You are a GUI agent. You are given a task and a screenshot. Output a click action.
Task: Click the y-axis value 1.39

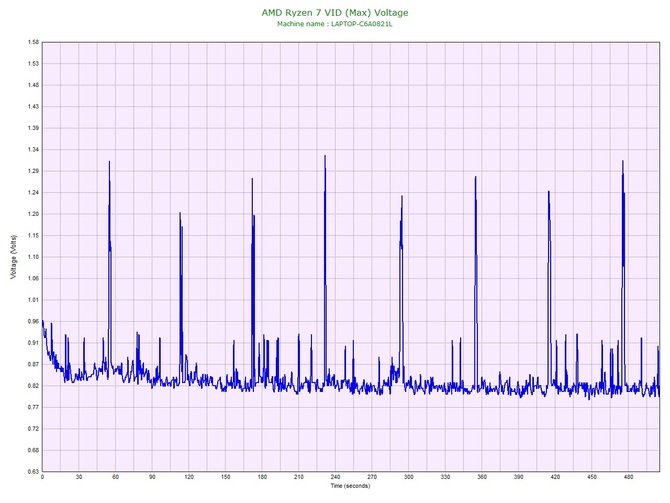click(33, 128)
